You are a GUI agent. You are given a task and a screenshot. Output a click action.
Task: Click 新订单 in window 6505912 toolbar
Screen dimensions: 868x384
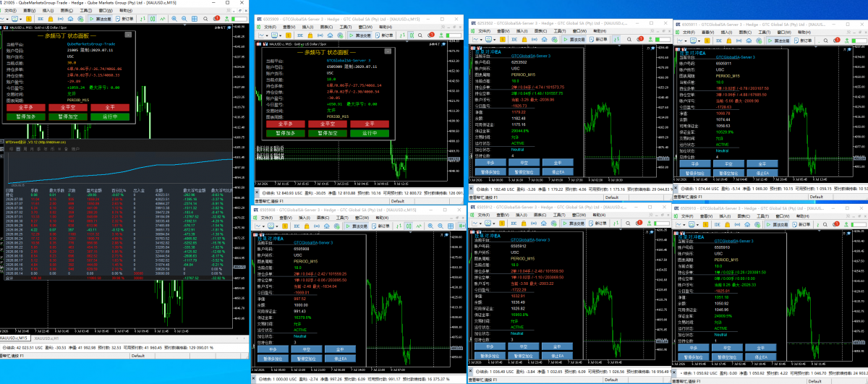[x=598, y=223]
